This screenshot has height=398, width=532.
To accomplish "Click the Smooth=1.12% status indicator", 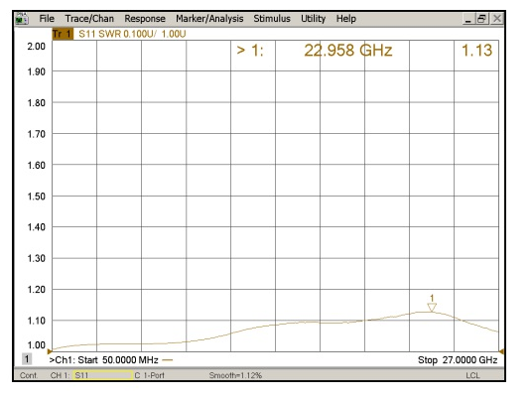I will [235, 375].
